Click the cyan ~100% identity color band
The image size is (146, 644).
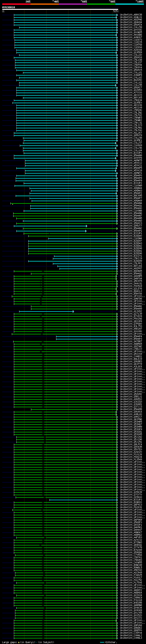[x=130, y=4]
